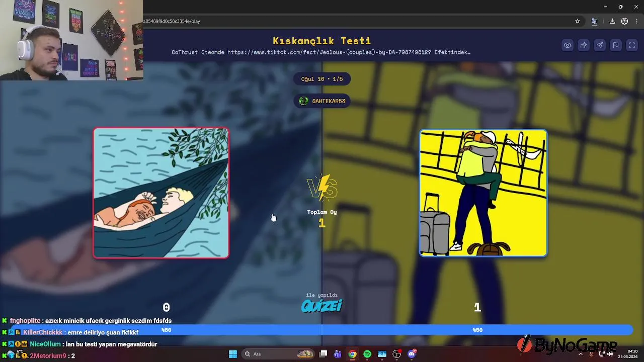Open Microsoft Teams taskbar icon
644x362 pixels.
click(x=338, y=354)
